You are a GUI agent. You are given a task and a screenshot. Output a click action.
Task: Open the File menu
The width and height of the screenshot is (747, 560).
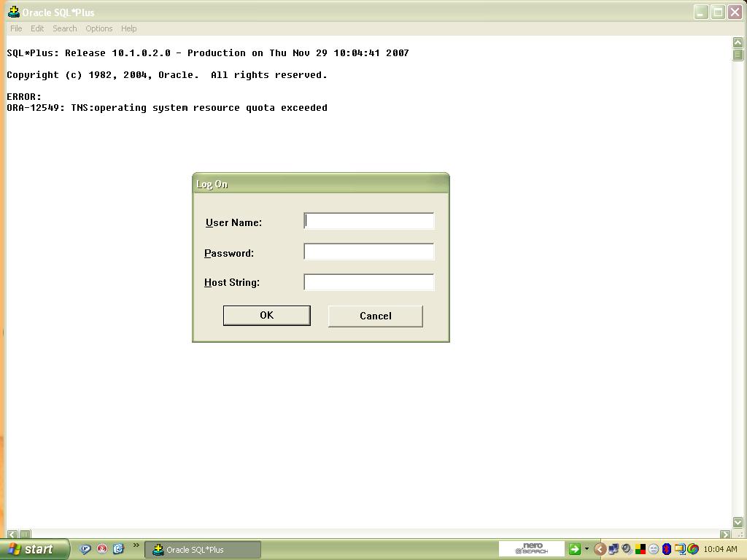point(16,28)
